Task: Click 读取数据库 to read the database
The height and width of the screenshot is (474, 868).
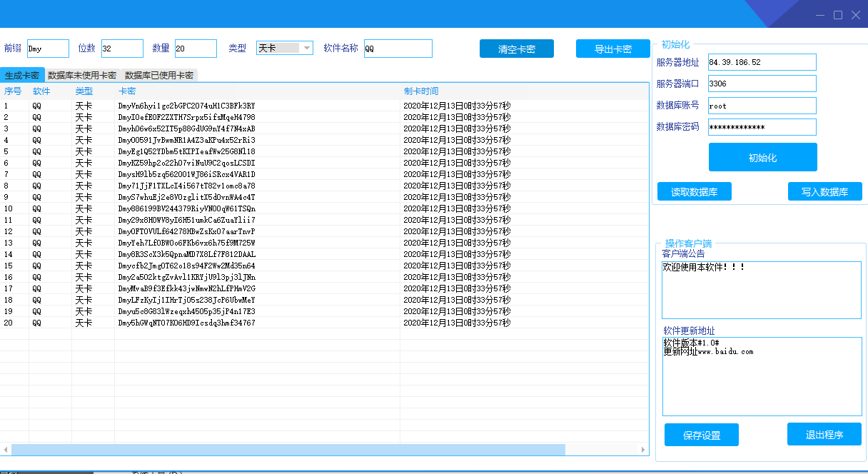Action: click(x=694, y=191)
